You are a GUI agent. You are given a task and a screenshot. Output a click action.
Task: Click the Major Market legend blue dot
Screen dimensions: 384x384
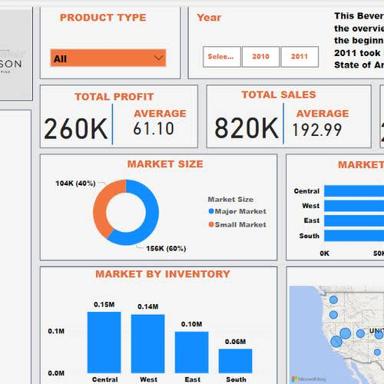point(211,211)
